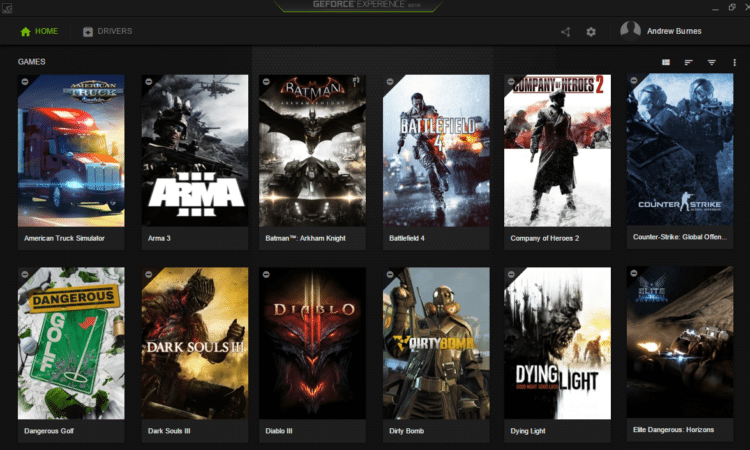The height and width of the screenshot is (450, 750).
Task: Click the 'Company of Heroes 2' title label
Action: [545, 238]
